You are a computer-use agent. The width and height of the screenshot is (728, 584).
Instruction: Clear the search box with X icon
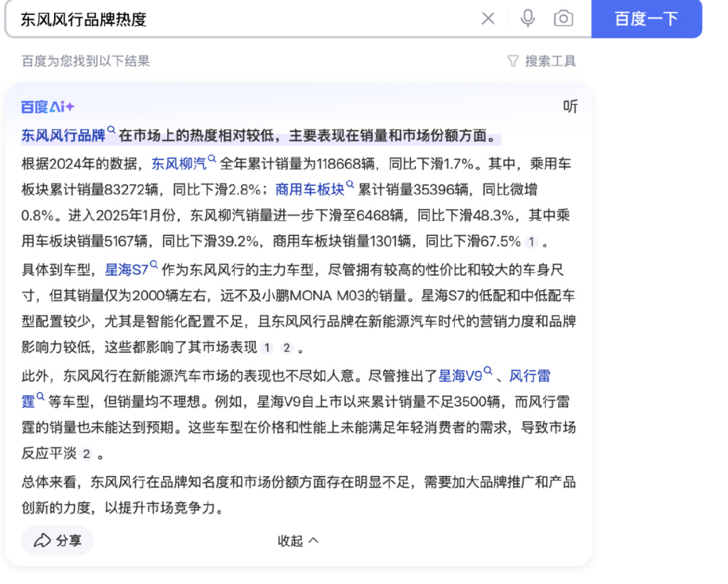[x=488, y=19]
